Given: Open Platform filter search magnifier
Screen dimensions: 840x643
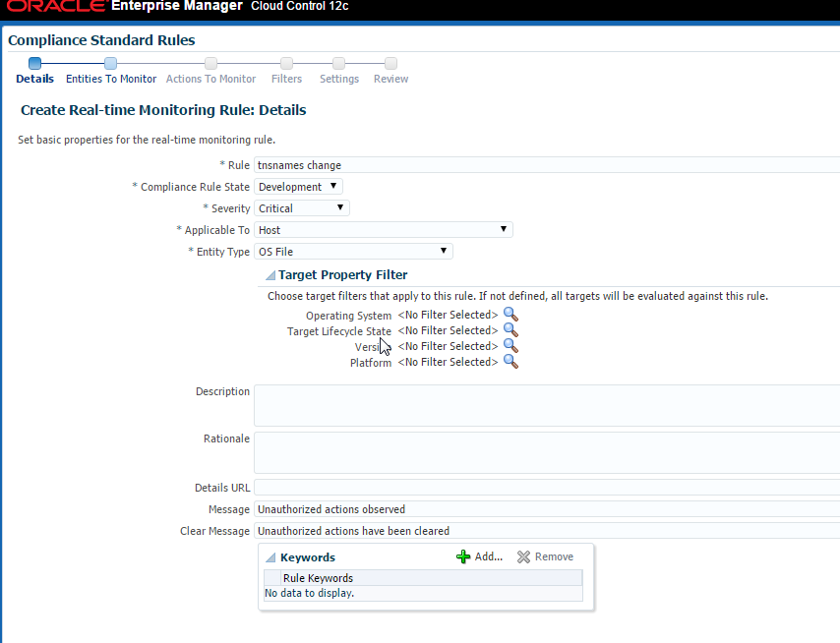Looking at the screenshot, I should 510,362.
